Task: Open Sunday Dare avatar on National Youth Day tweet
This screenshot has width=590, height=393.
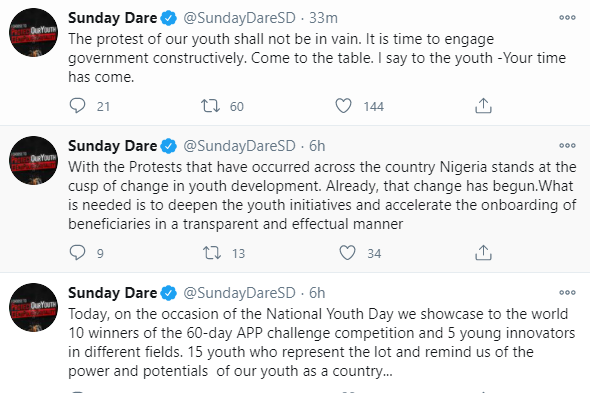Action: [x=33, y=308]
